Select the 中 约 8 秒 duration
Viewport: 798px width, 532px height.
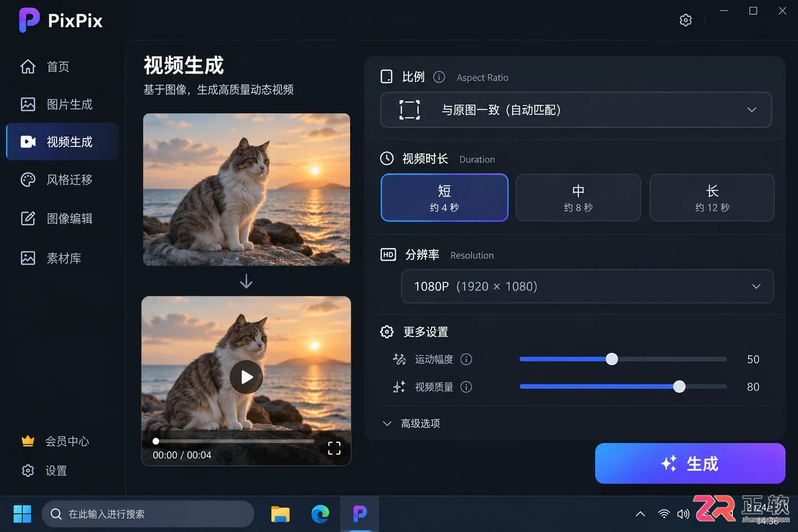pyautogui.click(x=578, y=198)
